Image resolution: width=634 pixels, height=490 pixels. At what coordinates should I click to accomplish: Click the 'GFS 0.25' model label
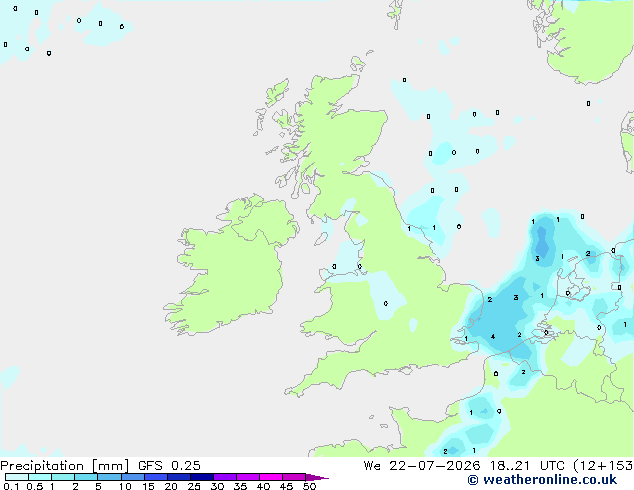pyautogui.click(x=169, y=466)
